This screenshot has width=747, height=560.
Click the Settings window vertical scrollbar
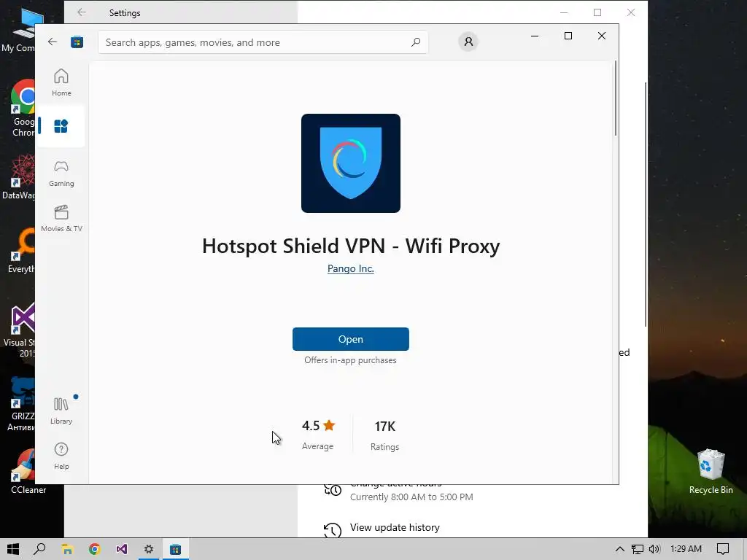pos(646,205)
